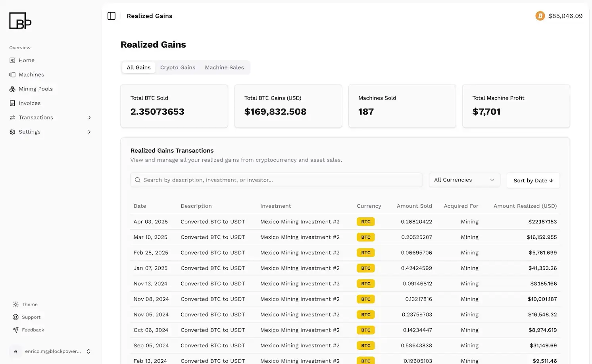Screen dimensions: 592x364
Task: Click the $22,187.153 amount cell
Action: click(542, 222)
